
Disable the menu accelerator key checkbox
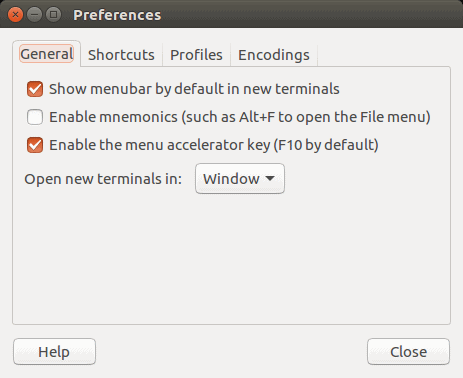pos(35,145)
